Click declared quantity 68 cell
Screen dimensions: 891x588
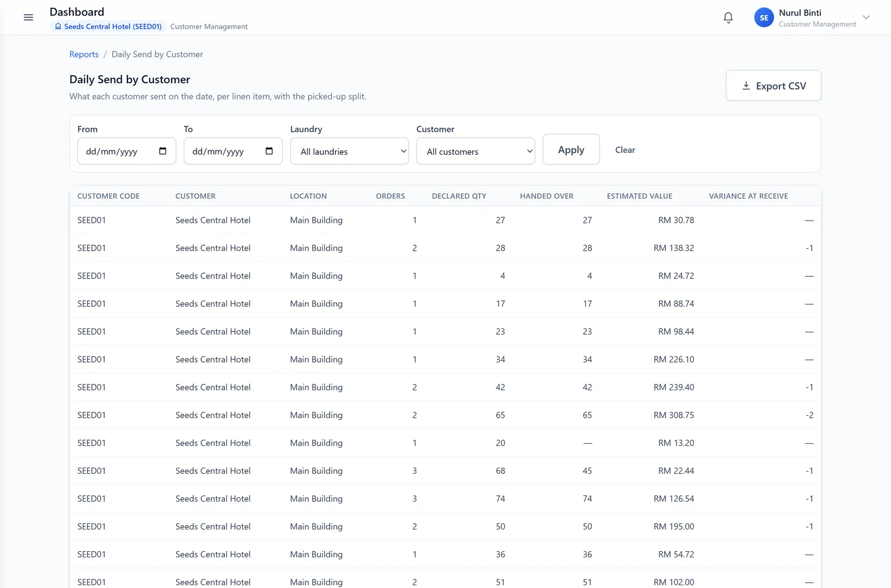(500, 471)
